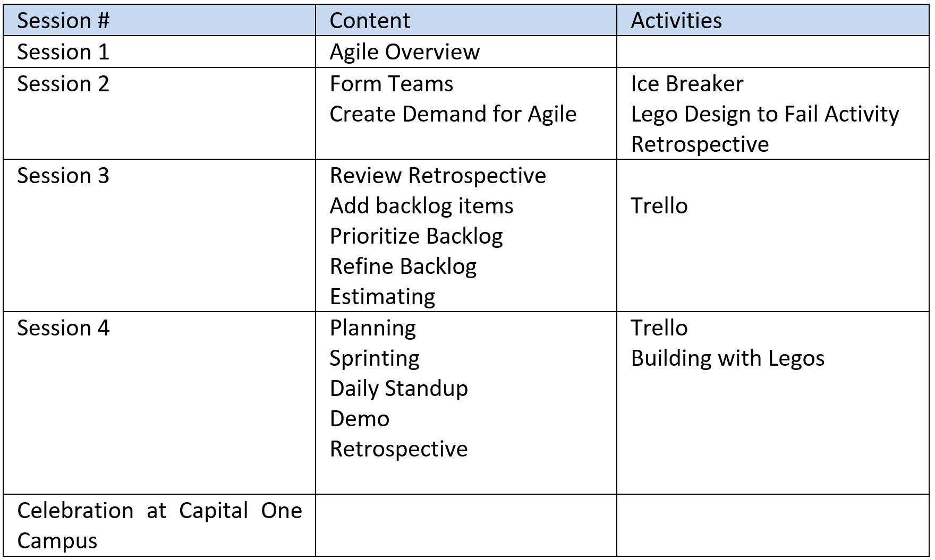Click the 'Activities' column header
Viewport: 935px width, 560px height.
click(773, 20)
